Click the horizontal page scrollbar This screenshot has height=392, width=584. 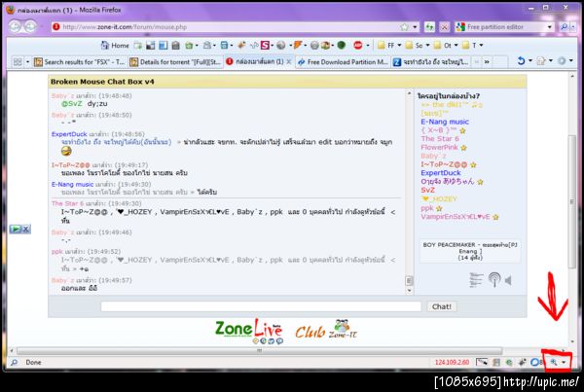tap(259, 351)
